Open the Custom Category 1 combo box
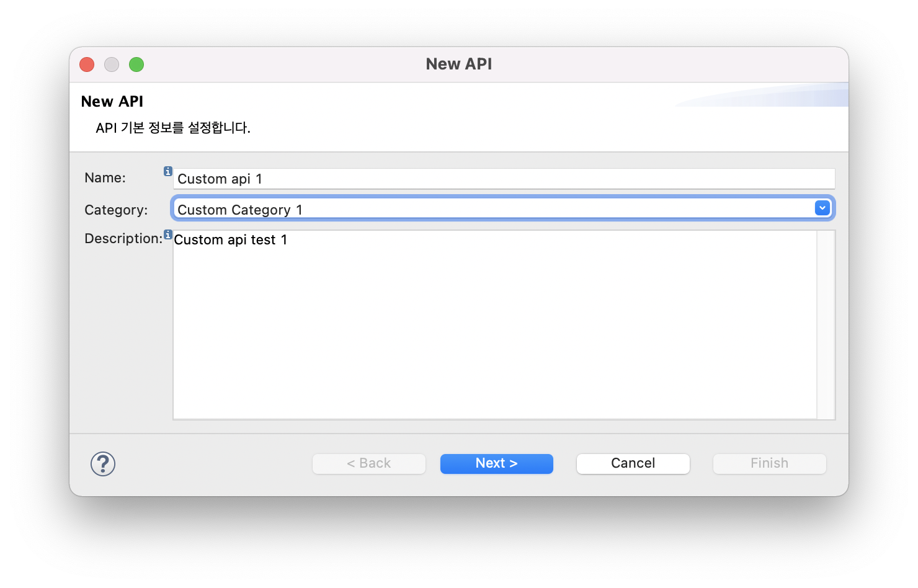The width and height of the screenshot is (918, 588). (496, 208)
